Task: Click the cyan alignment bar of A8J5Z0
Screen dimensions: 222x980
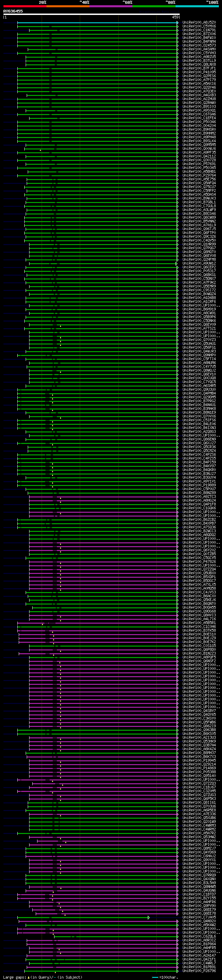Action: [97, 23]
